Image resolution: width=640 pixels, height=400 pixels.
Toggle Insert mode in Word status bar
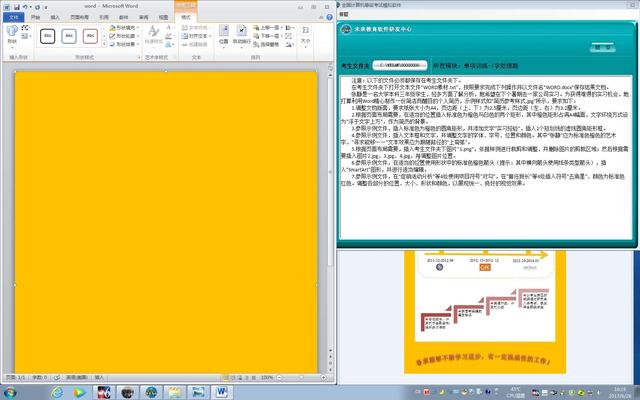(99, 378)
